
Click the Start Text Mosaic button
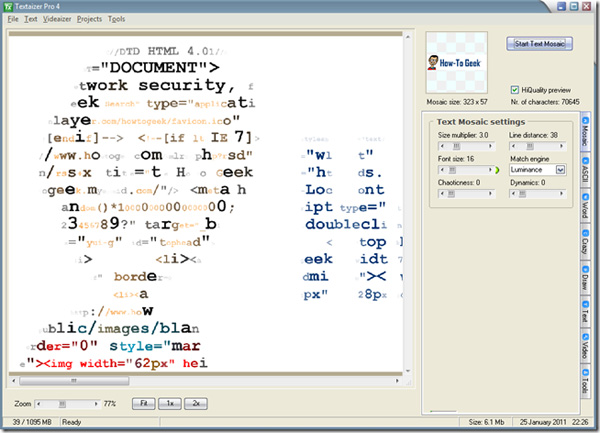540,44
